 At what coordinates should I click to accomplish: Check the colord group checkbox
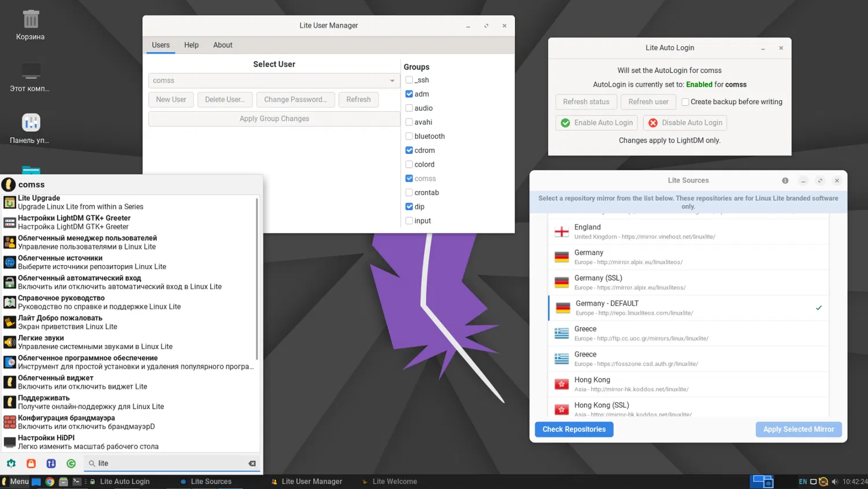(x=409, y=164)
